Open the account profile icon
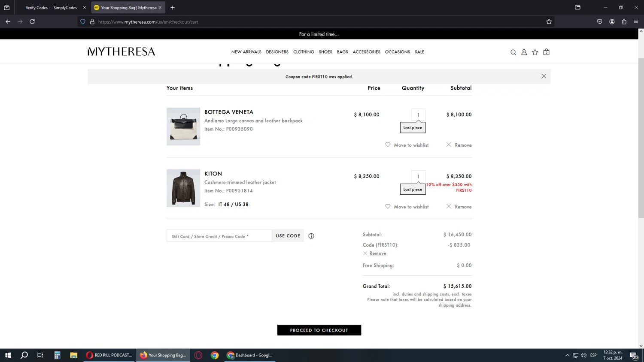This screenshot has width=644, height=362. pos(524,52)
